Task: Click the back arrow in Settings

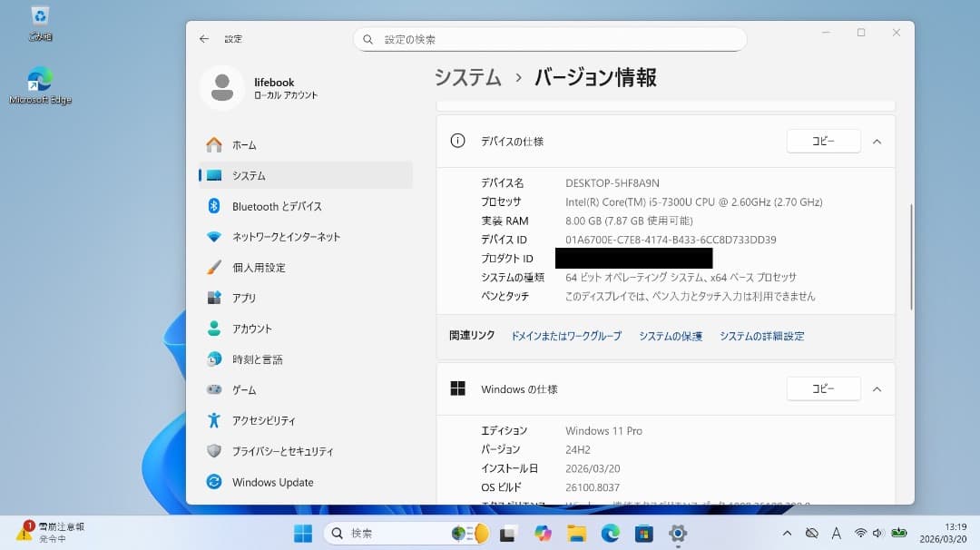Action: (x=204, y=38)
